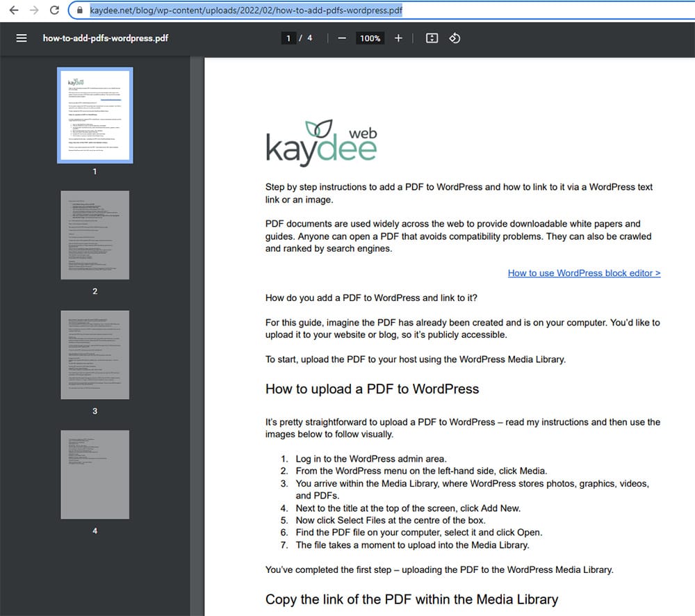Screen dimensions: 695x616
Task: Click total page count '4' in toolbar
Action: 310,38
